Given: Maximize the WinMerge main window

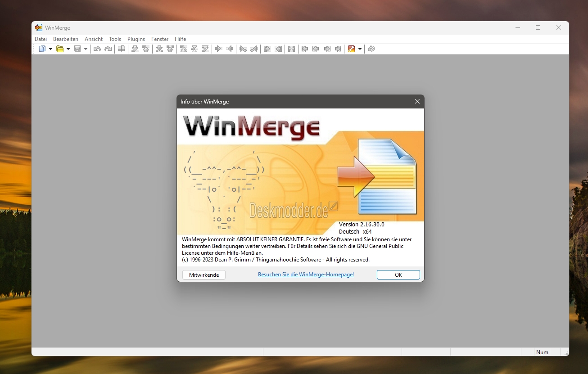Looking at the screenshot, I should click(x=538, y=28).
